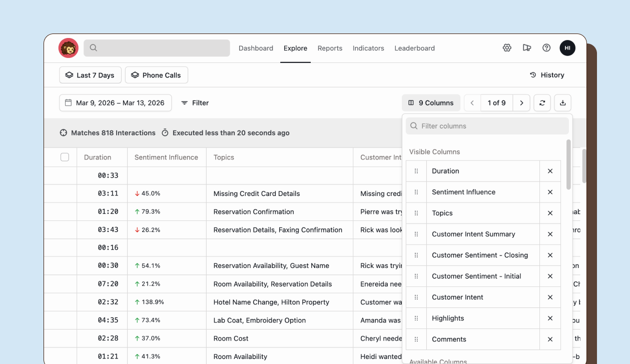Open the date range Mar 9 – Mar 13 picker
Viewport: 630px width, 364px height.
(116, 103)
